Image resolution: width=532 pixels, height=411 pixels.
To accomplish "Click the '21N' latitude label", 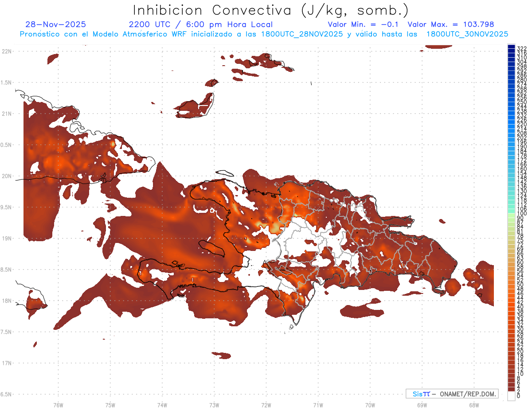I will click(x=7, y=114).
